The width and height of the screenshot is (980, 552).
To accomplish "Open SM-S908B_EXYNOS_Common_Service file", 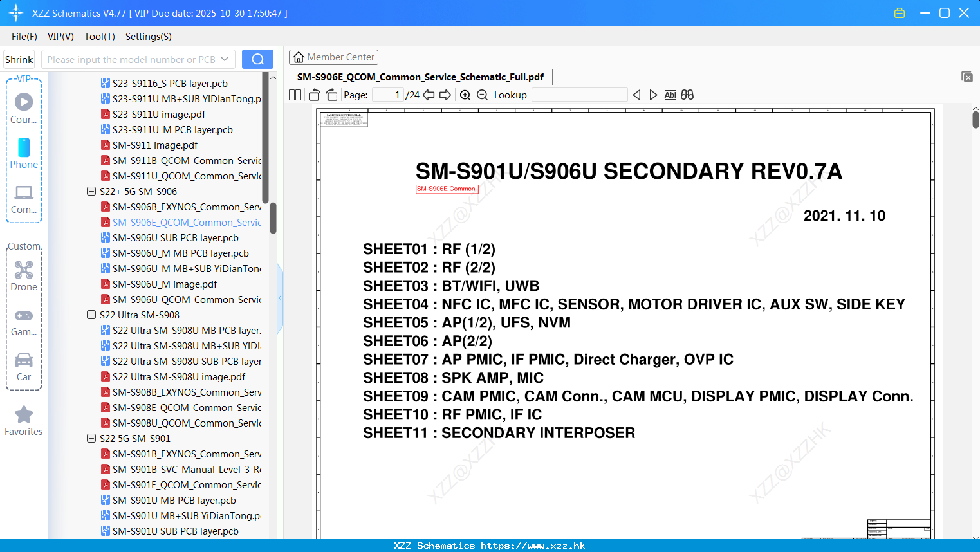I will (181, 392).
